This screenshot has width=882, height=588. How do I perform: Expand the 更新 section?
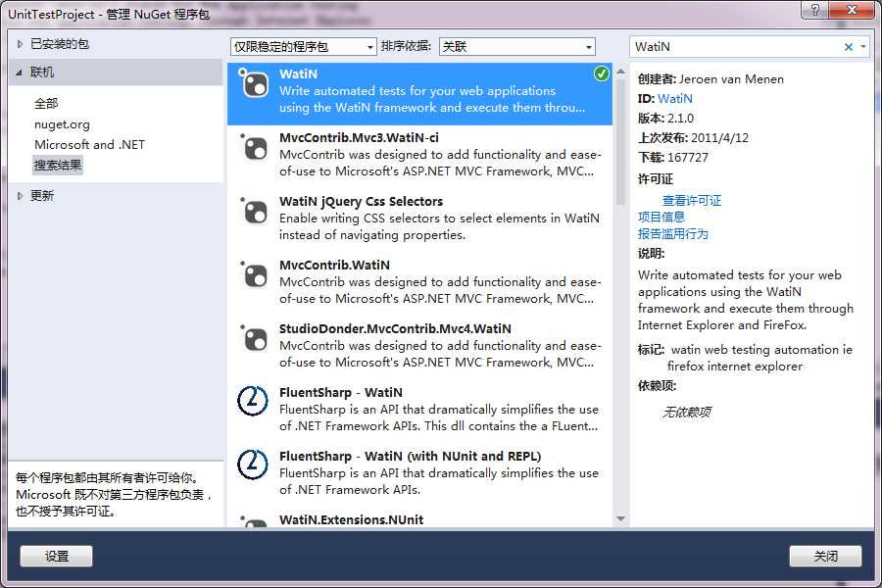[x=20, y=196]
